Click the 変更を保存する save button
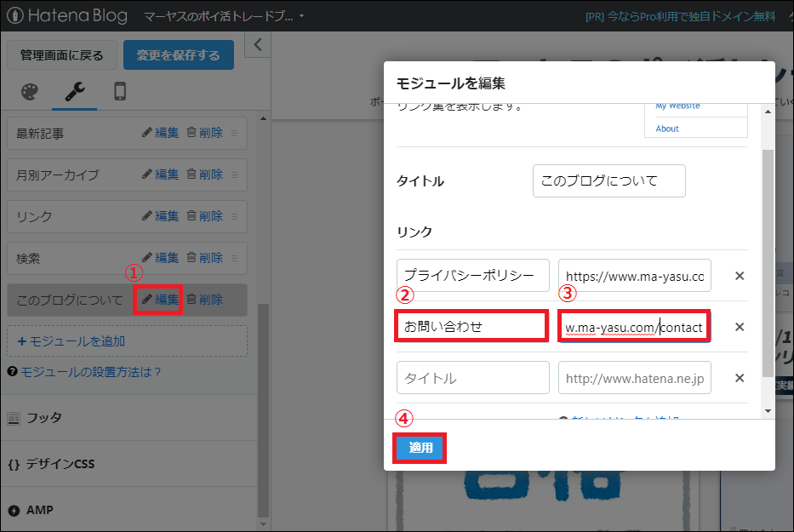Viewport: 794px width, 532px height. [178, 54]
